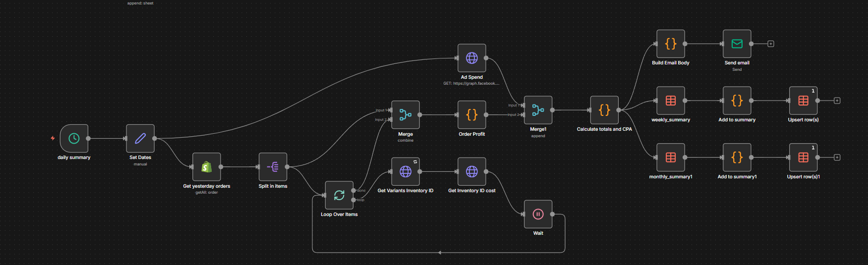The image size is (868, 265).
Task: Click the Merge1 node Input 2 connector
Action: point(523,114)
